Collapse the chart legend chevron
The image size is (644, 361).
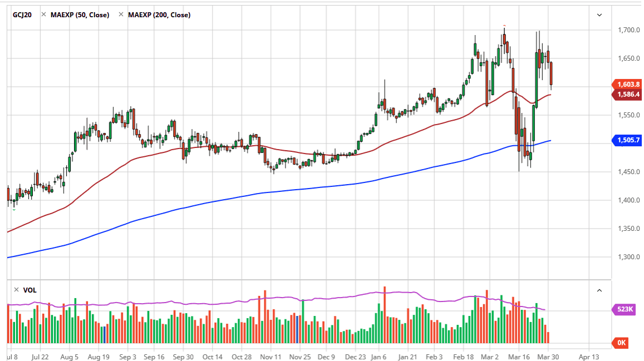coord(599,15)
